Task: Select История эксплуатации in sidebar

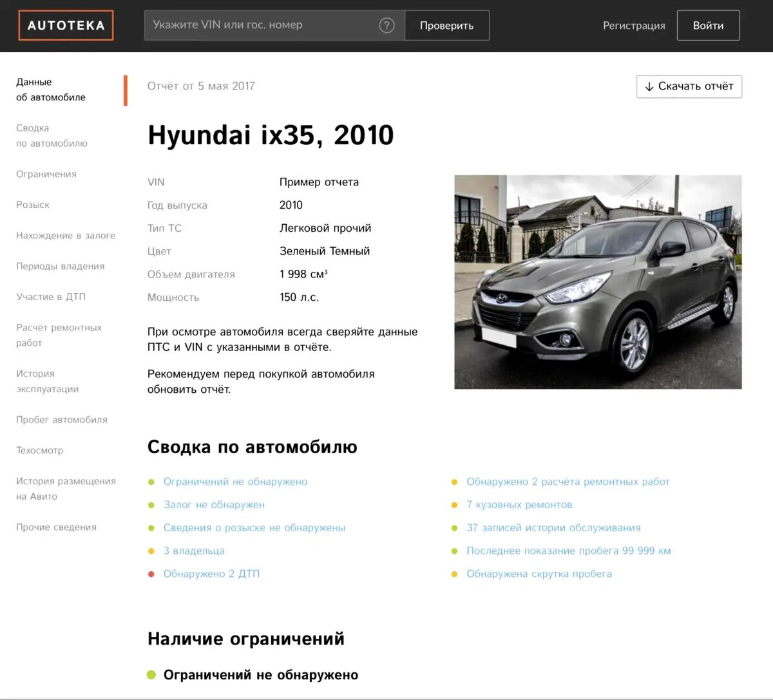Action: pos(48,381)
